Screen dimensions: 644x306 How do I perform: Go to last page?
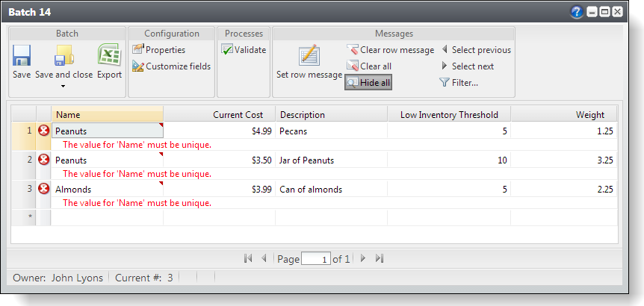pos(380,259)
